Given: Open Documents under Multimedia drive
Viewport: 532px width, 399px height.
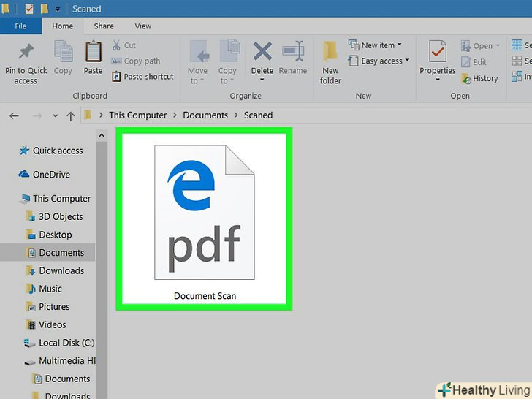Looking at the screenshot, I should tap(61, 379).
